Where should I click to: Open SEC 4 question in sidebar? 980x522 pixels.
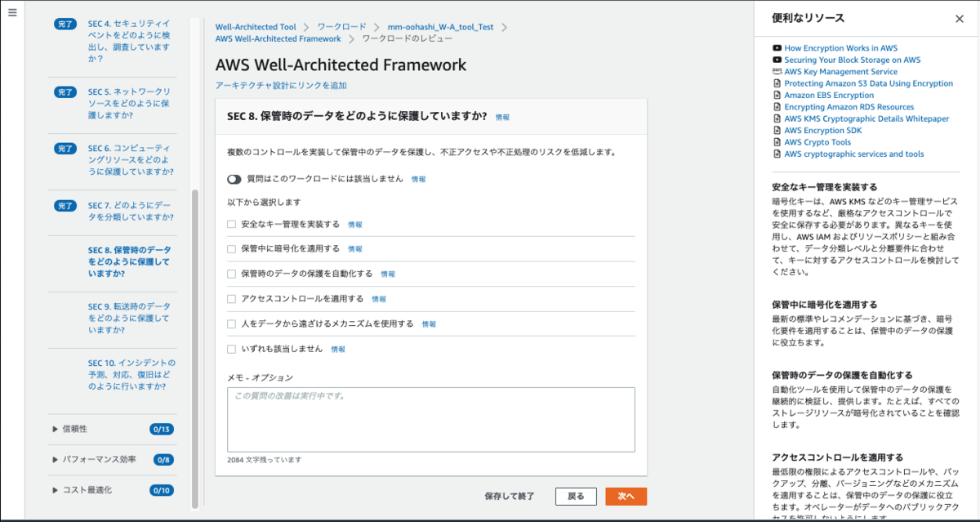coord(131,41)
